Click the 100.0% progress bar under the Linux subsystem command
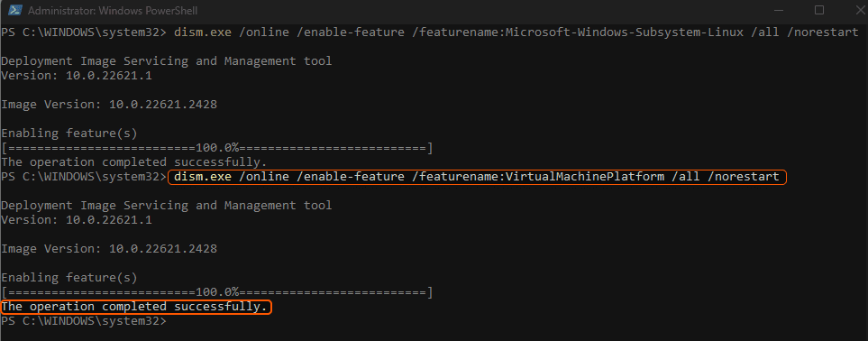Image resolution: width=868 pixels, height=341 pixels. click(217, 148)
